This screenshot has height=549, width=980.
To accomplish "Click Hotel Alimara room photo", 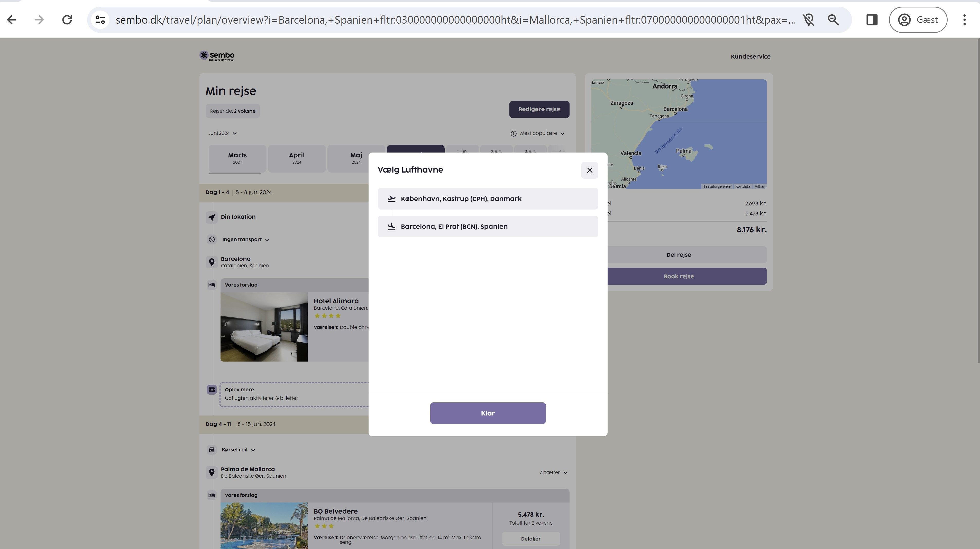I will click(x=264, y=327).
